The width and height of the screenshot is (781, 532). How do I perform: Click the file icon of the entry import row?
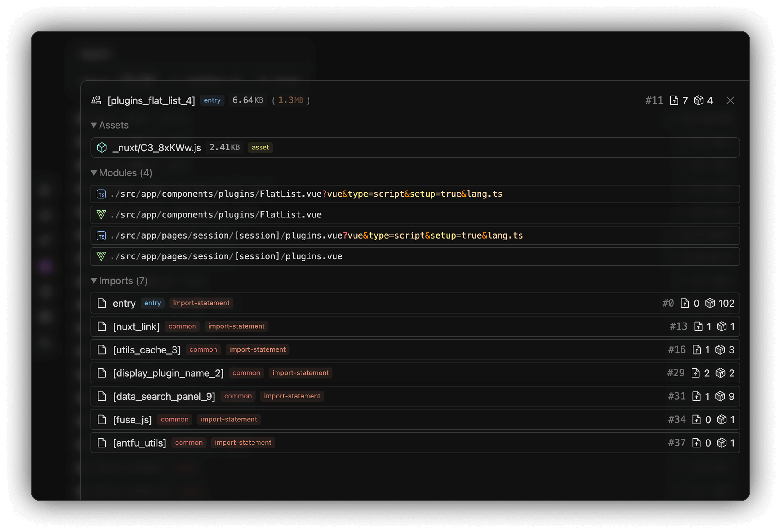[x=102, y=303]
